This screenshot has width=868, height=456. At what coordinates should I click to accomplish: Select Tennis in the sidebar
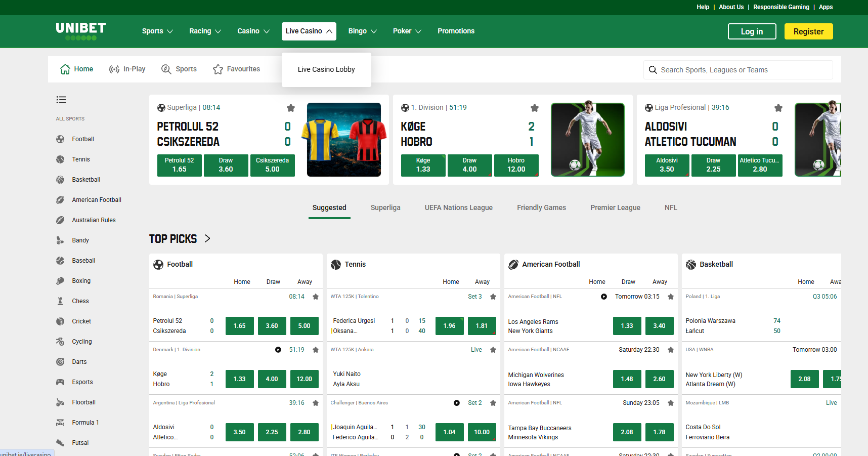(81, 159)
